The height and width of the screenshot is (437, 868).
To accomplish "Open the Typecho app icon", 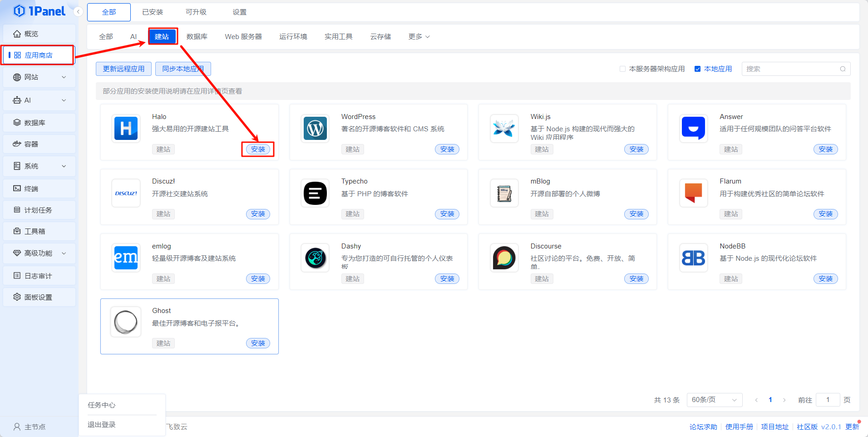I will [x=315, y=193].
